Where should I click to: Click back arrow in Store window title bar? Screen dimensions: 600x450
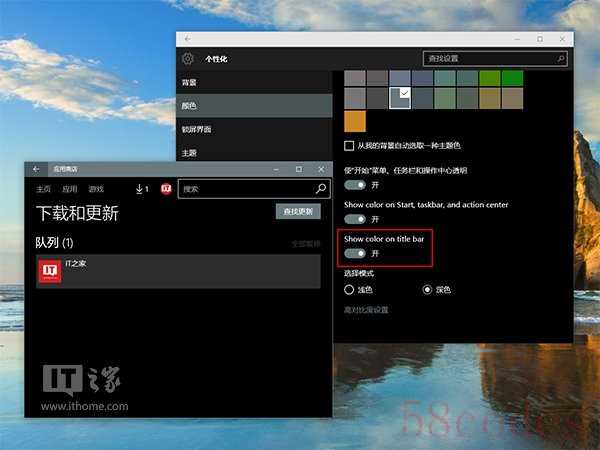point(36,169)
